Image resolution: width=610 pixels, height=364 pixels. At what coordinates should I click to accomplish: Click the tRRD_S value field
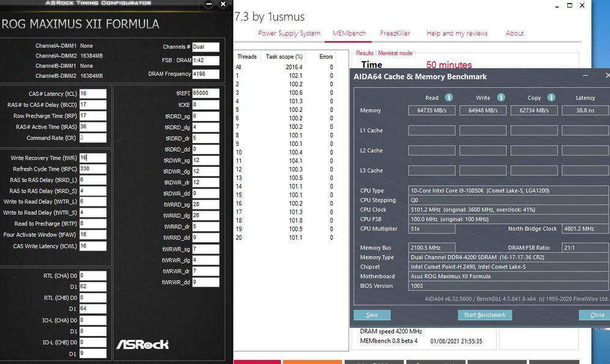click(93, 191)
